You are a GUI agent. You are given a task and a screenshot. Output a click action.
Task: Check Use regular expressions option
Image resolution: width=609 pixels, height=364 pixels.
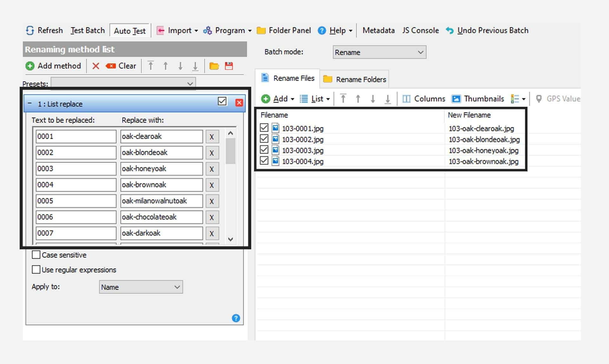(36, 270)
